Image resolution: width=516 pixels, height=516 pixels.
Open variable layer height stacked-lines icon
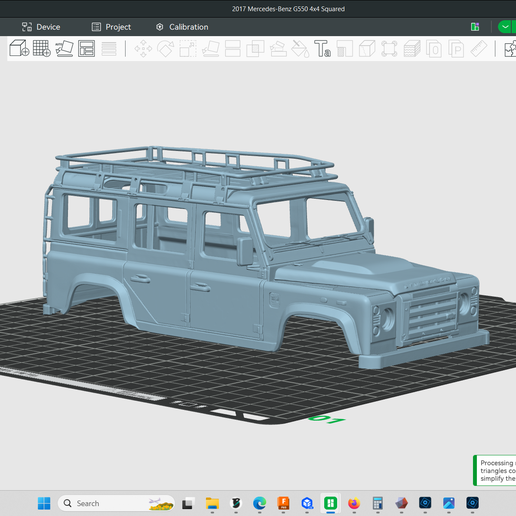pyautogui.click(x=109, y=49)
